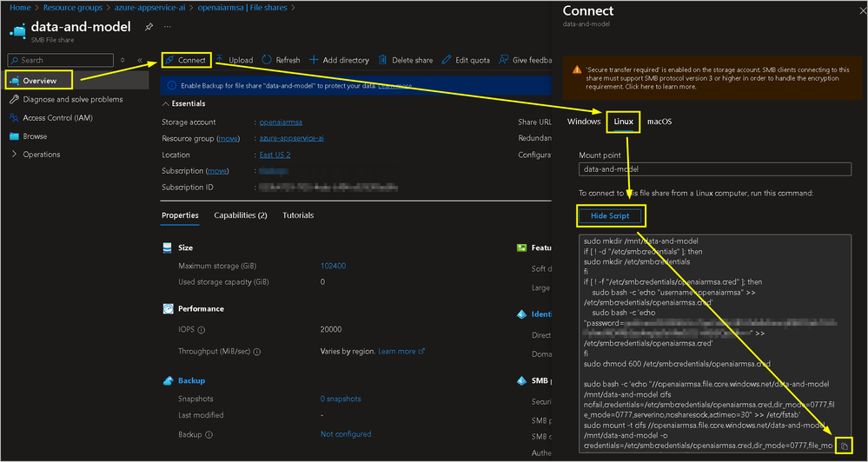Switch to the macOS tab
This screenshot has width=868, height=462.
pos(659,122)
